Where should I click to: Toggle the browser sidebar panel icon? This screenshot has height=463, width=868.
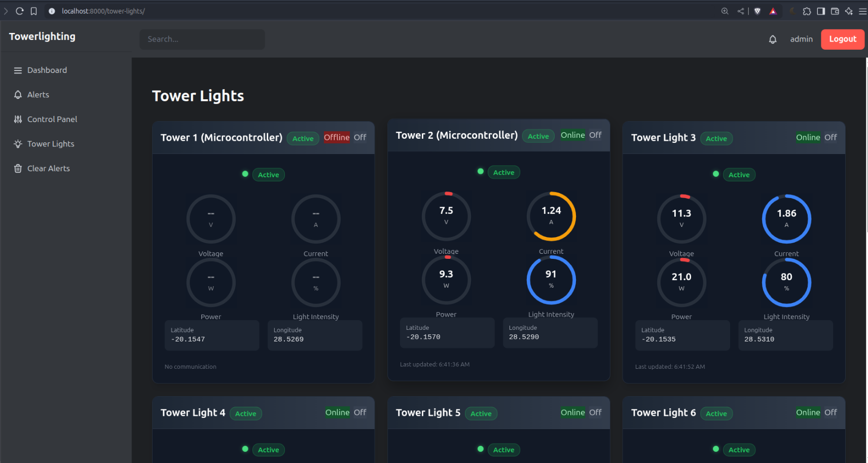(x=821, y=11)
